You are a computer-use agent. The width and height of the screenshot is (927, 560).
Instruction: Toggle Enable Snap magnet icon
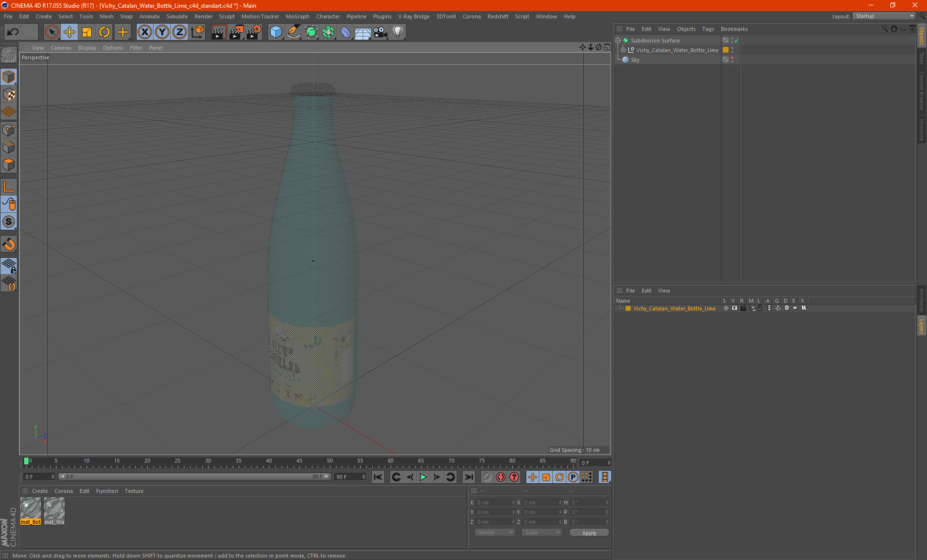pyautogui.click(x=9, y=244)
